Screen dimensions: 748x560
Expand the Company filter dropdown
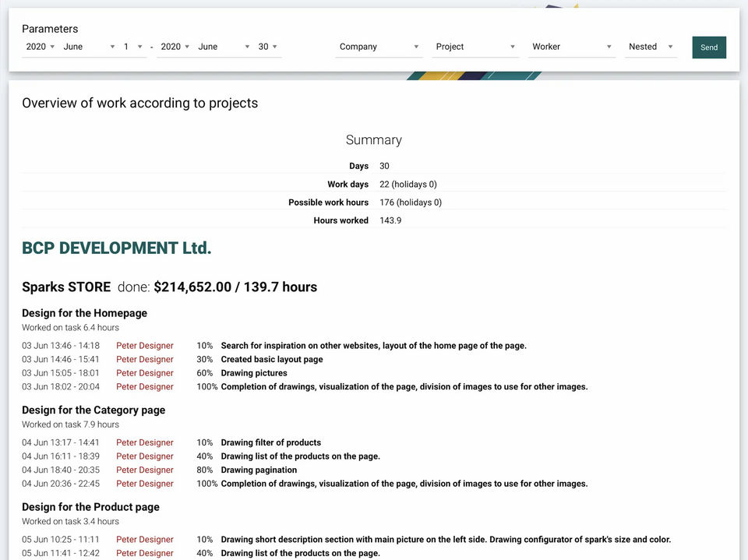click(x=379, y=47)
